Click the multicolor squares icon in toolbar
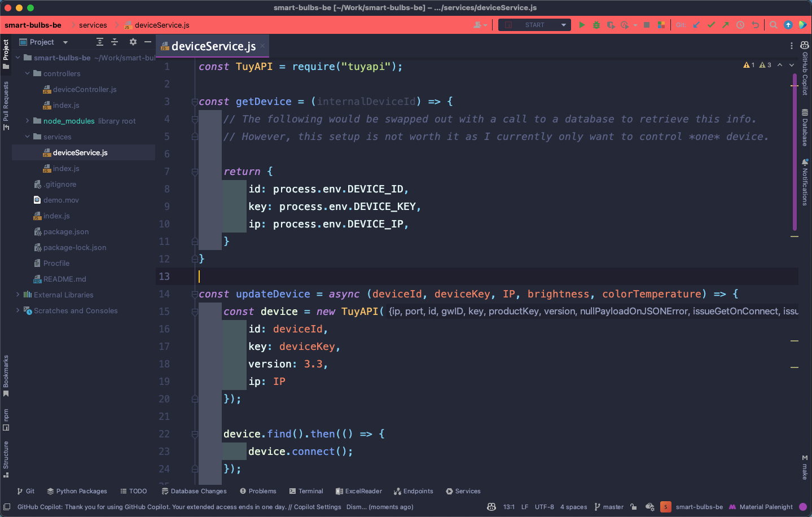The width and height of the screenshot is (812, 517). coord(661,25)
